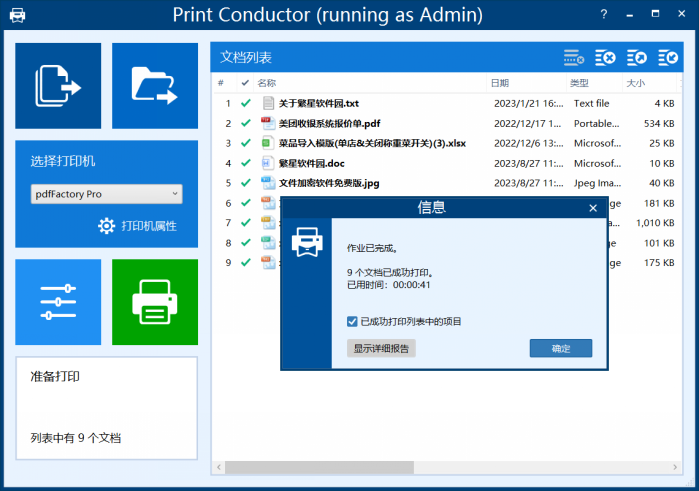Click the 101 KB size cell
This screenshot has width=699, height=491.
pyautogui.click(x=659, y=243)
